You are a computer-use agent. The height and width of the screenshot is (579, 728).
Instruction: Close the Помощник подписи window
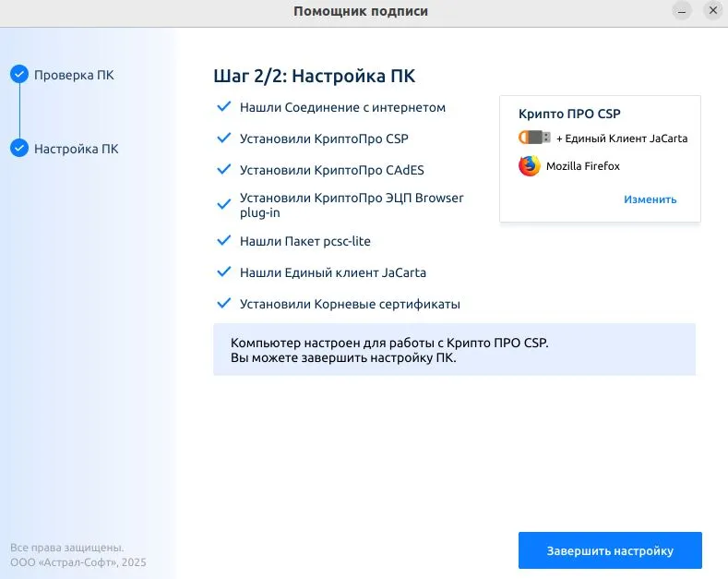pyautogui.click(x=712, y=10)
